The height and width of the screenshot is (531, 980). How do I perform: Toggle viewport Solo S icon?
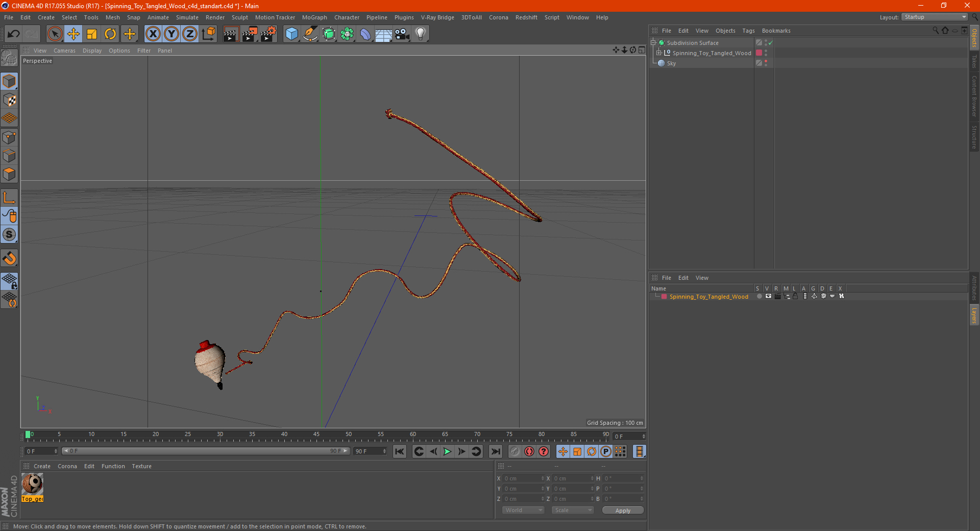[x=9, y=235]
